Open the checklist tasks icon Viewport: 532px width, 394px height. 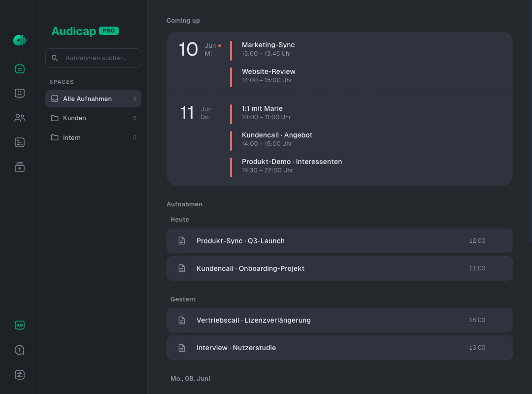20,142
